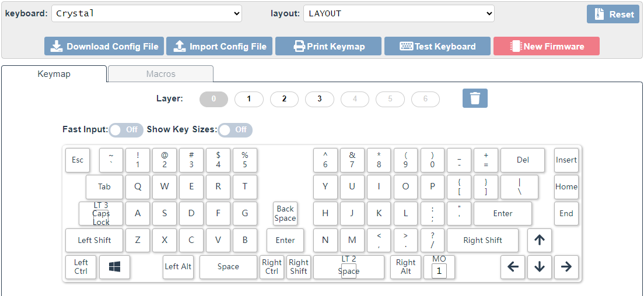
Task: Enable the Fast Input toggle
Action: point(126,130)
